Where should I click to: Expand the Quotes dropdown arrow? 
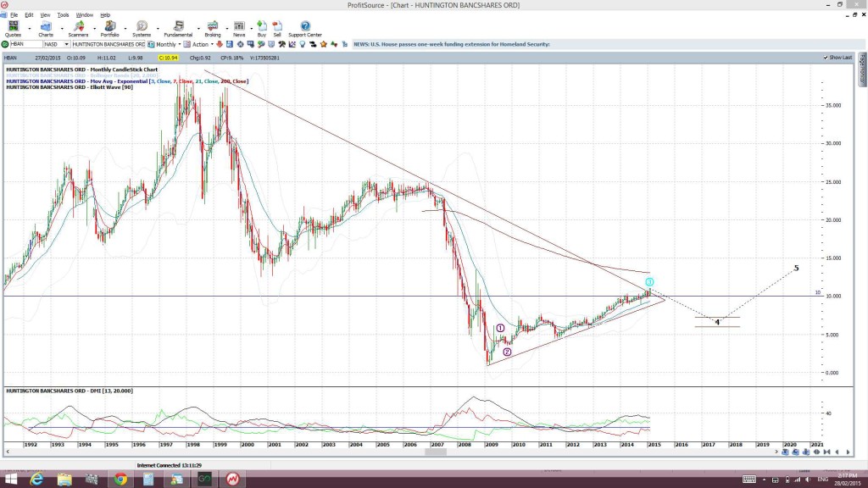coord(30,28)
